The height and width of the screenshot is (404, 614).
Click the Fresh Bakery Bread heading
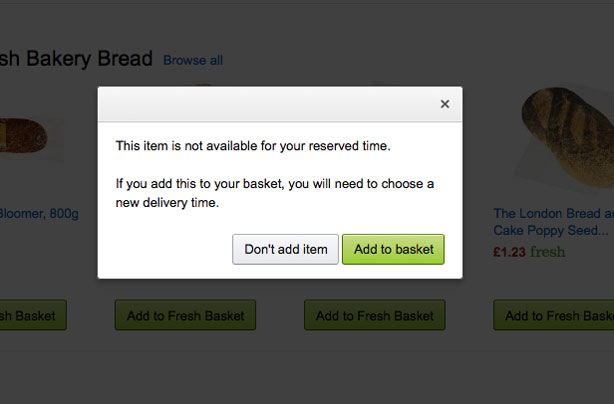76,59
